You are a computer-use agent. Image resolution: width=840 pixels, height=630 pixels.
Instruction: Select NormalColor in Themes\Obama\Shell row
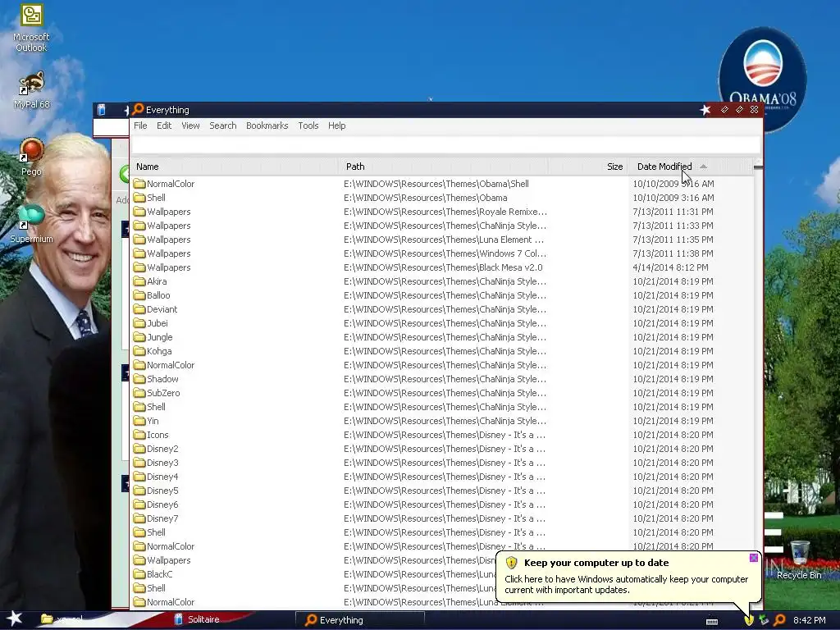click(442, 184)
